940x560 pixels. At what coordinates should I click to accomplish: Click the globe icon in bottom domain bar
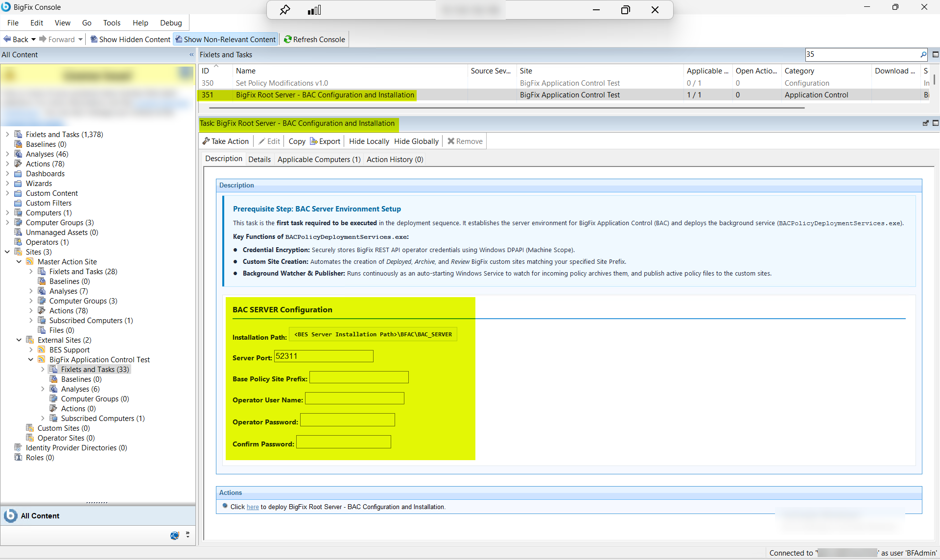pyautogui.click(x=175, y=536)
